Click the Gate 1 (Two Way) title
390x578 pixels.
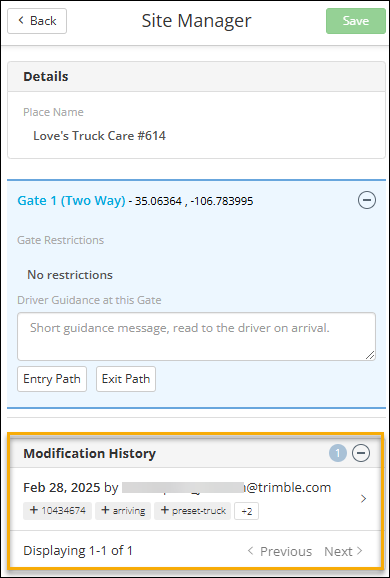(72, 201)
